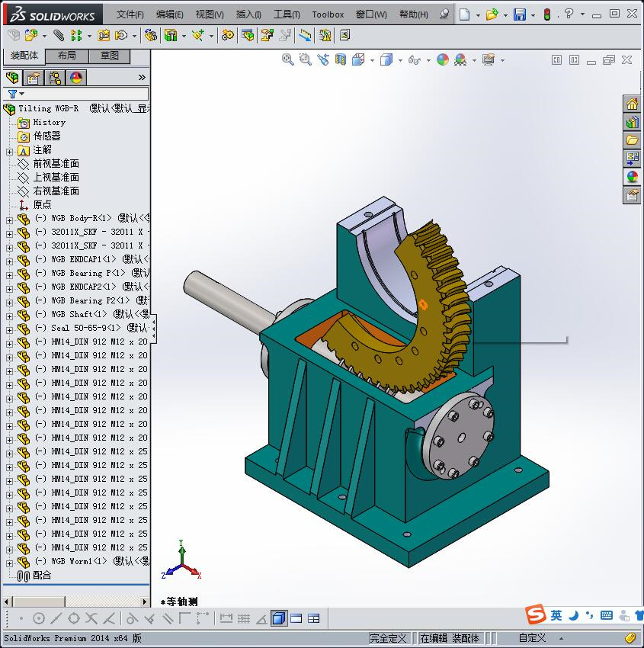Open the Display Style dropdown arrow
This screenshot has height=648, width=644.
pyautogui.click(x=400, y=60)
